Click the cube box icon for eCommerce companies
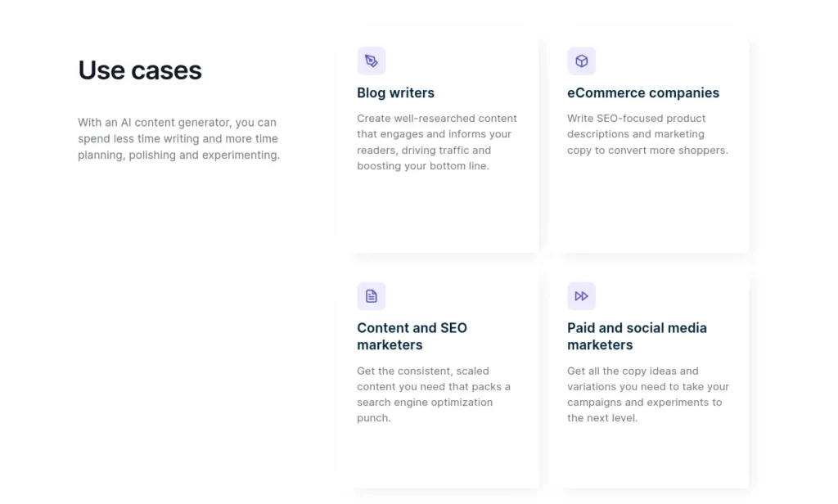Image resolution: width=838 pixels, height=504 pixels. (582, 61)
